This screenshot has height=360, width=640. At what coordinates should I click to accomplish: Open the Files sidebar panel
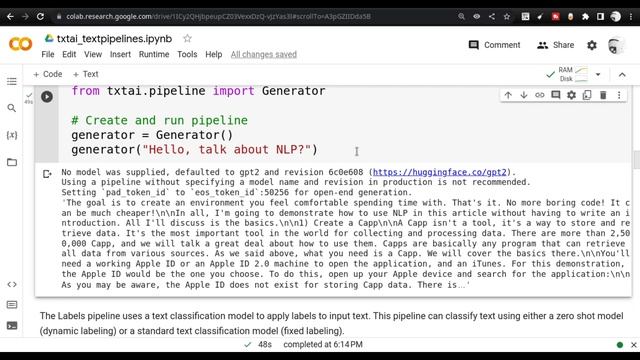(12, 162)
